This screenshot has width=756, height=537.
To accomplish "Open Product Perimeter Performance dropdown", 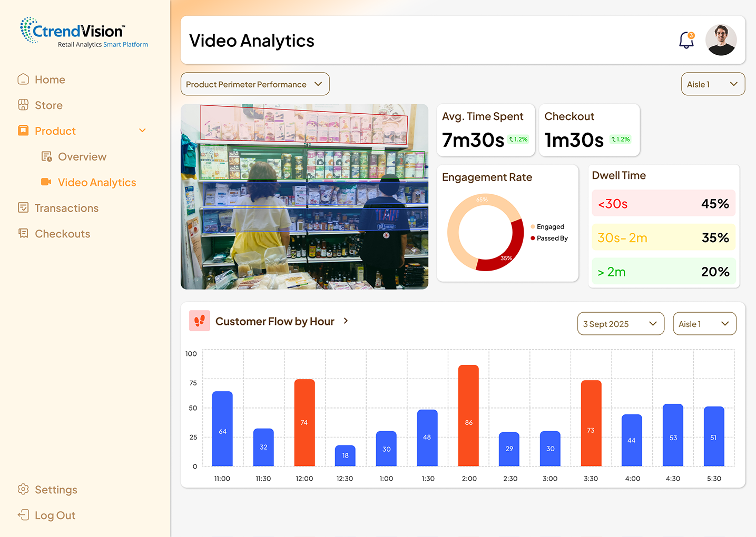I will tap(254, 84).
